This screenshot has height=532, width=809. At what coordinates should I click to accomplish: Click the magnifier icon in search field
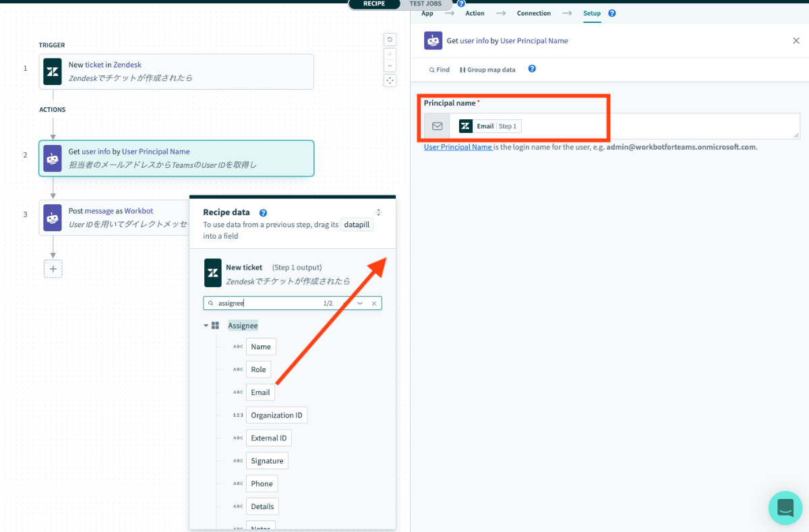click(210, 303)
